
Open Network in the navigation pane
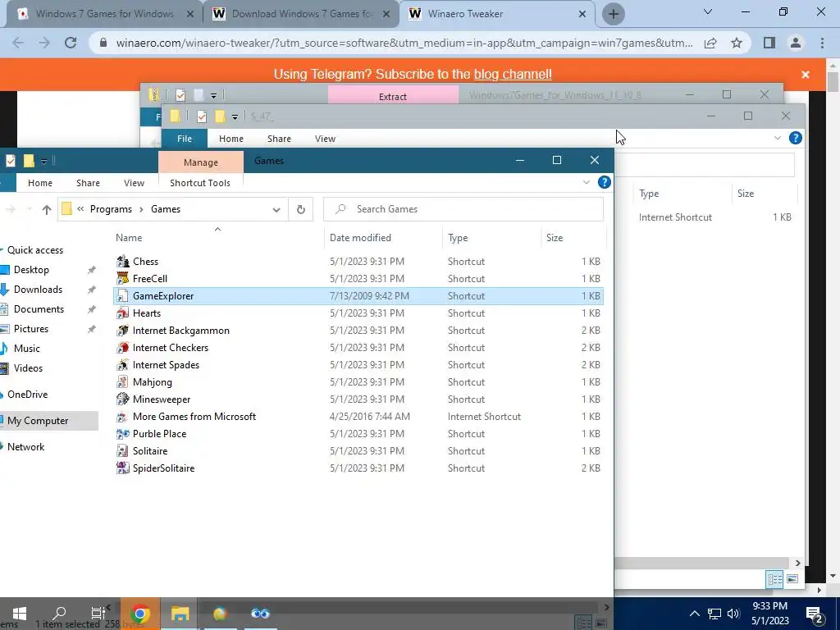point(25,447)
